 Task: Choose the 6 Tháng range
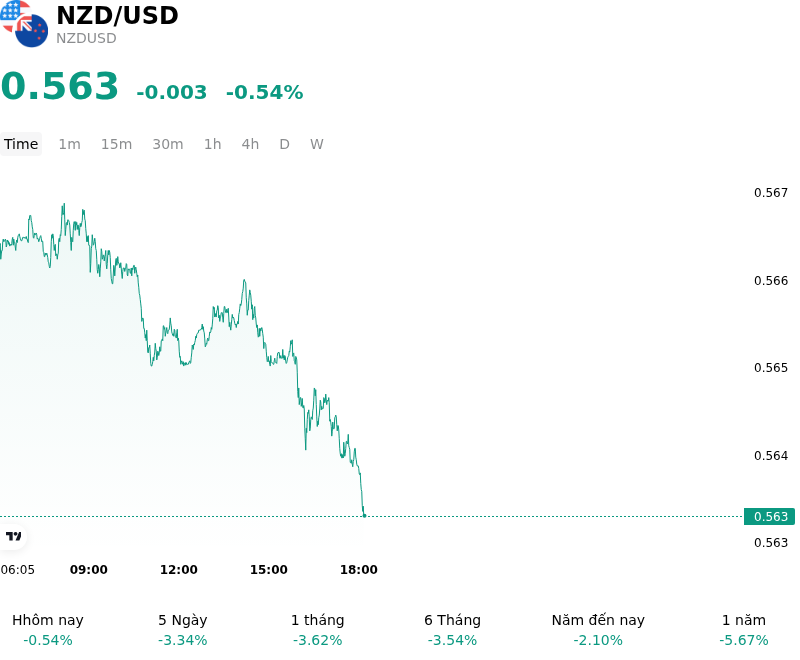coord(453,630)
